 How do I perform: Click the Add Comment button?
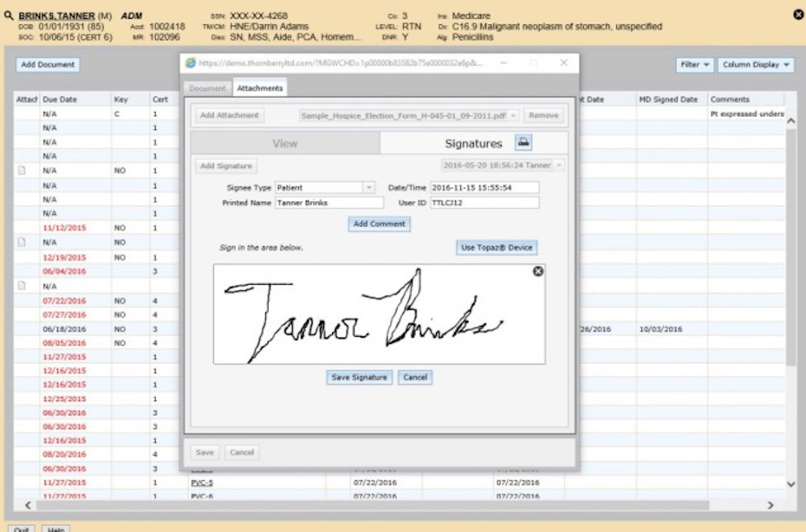(x=380, y=224)
